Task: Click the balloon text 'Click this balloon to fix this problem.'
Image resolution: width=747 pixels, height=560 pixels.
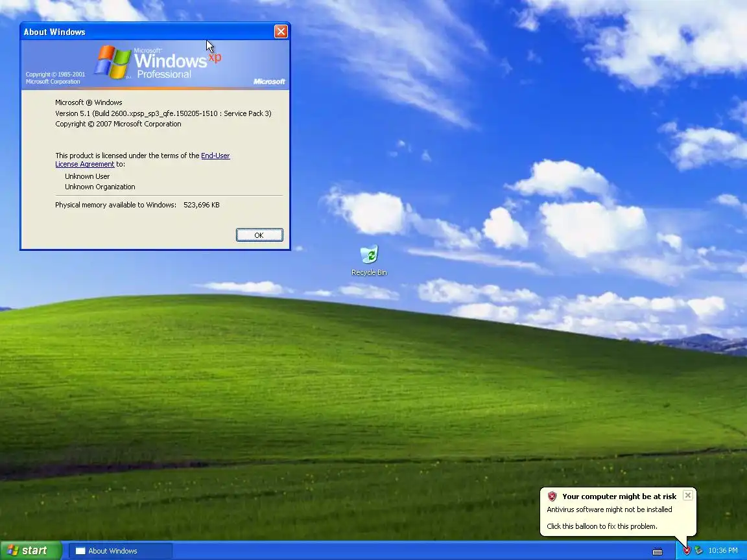Action: coord(602,526)
